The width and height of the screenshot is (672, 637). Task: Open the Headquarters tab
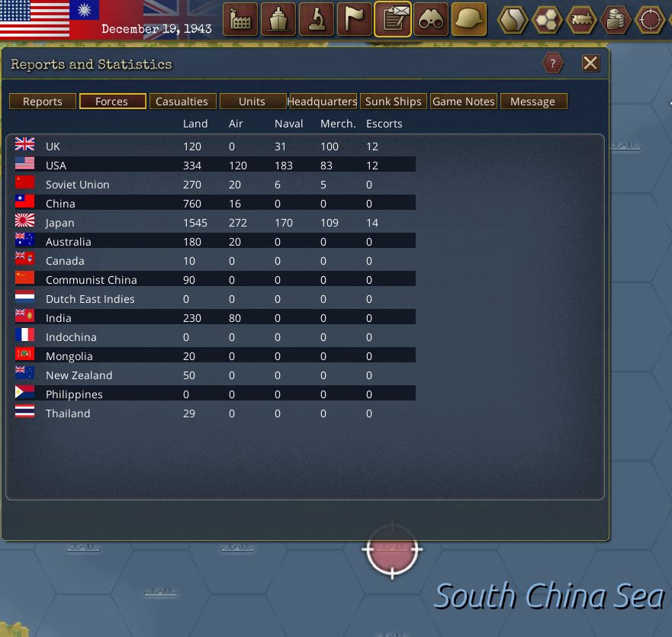pos(323,101)
